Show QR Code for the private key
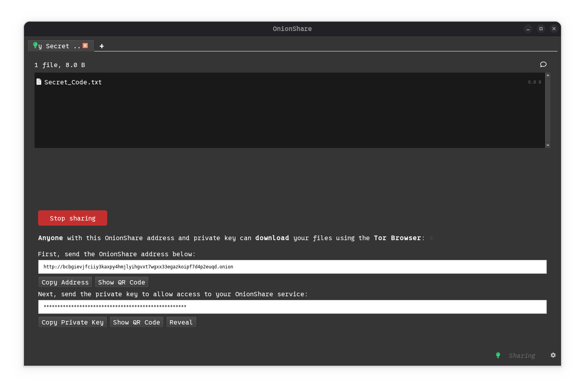The width and height of the screenshot is (585, 392). [x=136, y=322]
